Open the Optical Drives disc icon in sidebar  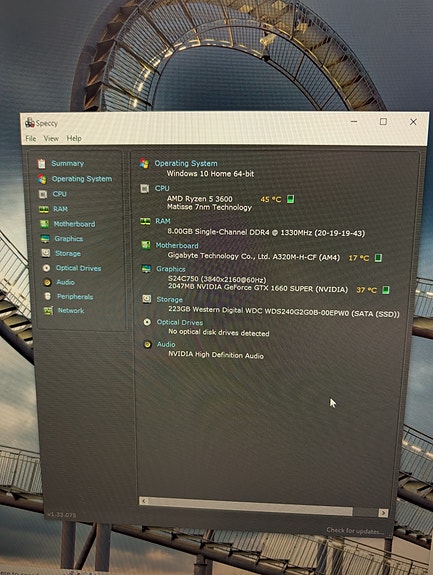pos(46,268)
